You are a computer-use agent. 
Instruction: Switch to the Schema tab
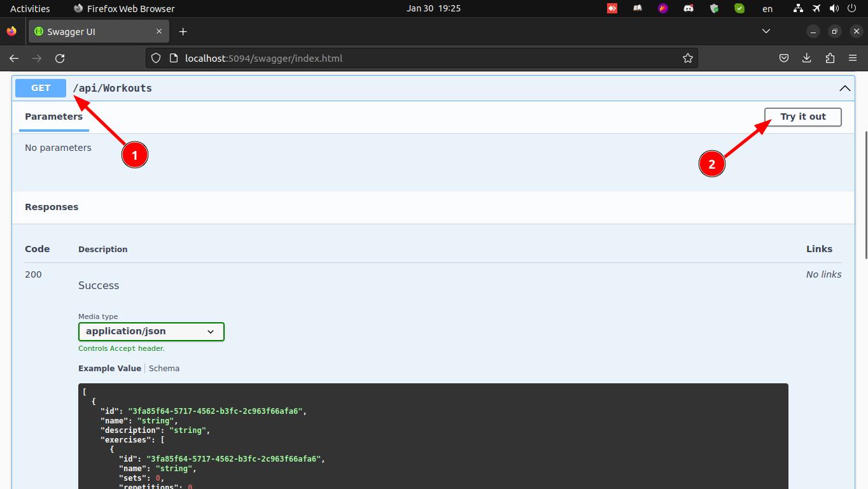point(164,369)
